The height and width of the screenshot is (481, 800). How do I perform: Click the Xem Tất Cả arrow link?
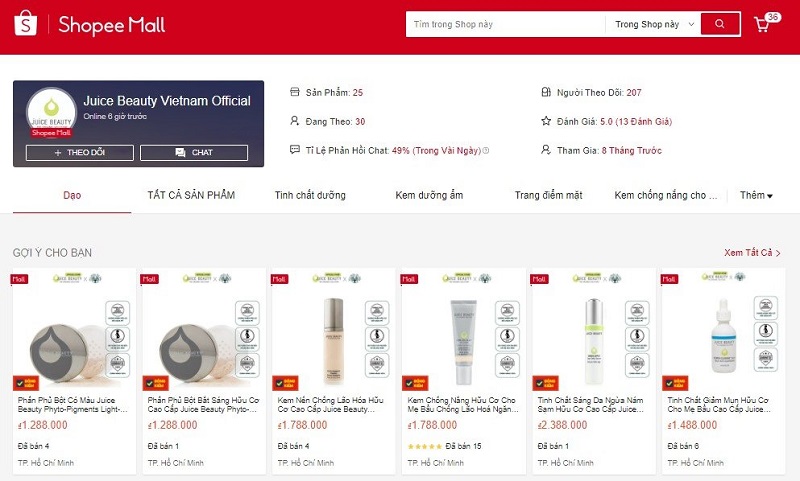click(752, 252)
